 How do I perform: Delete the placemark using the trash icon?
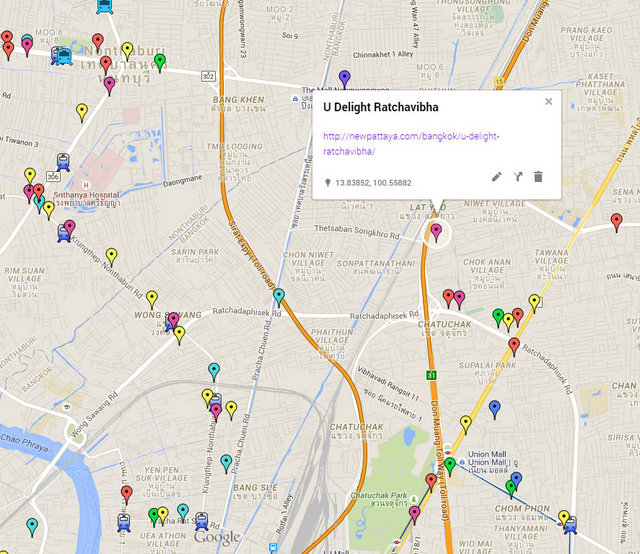538,177
